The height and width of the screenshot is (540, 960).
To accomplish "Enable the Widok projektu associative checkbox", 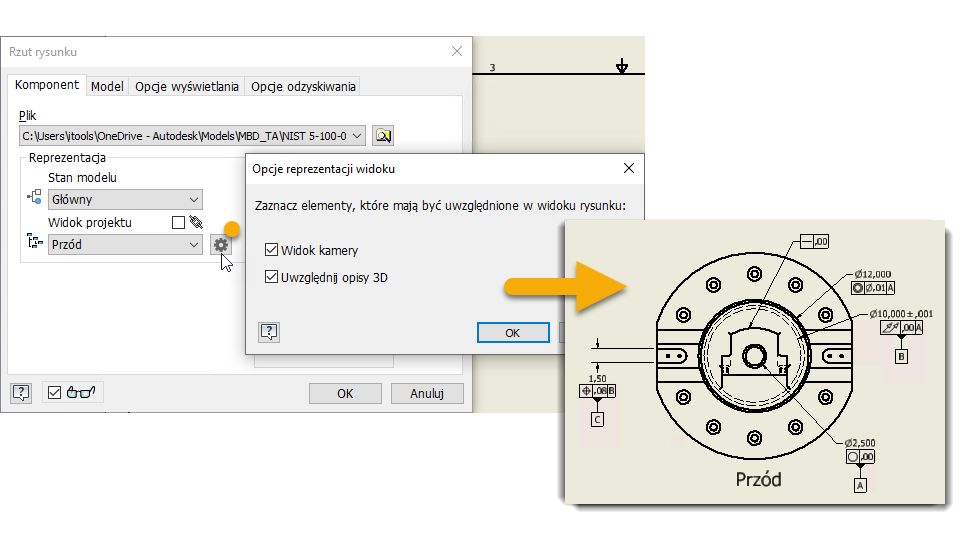I will [x=178, y=222].
